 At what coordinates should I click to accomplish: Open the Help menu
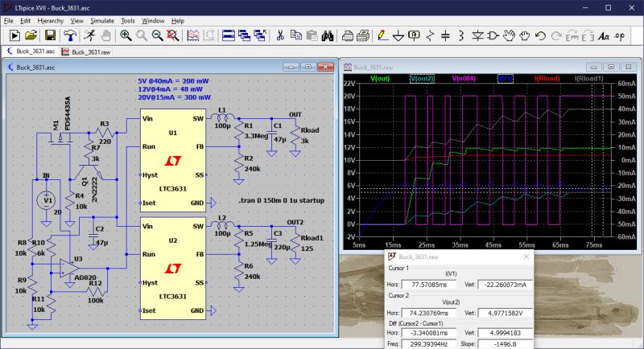tap(177, 20)
